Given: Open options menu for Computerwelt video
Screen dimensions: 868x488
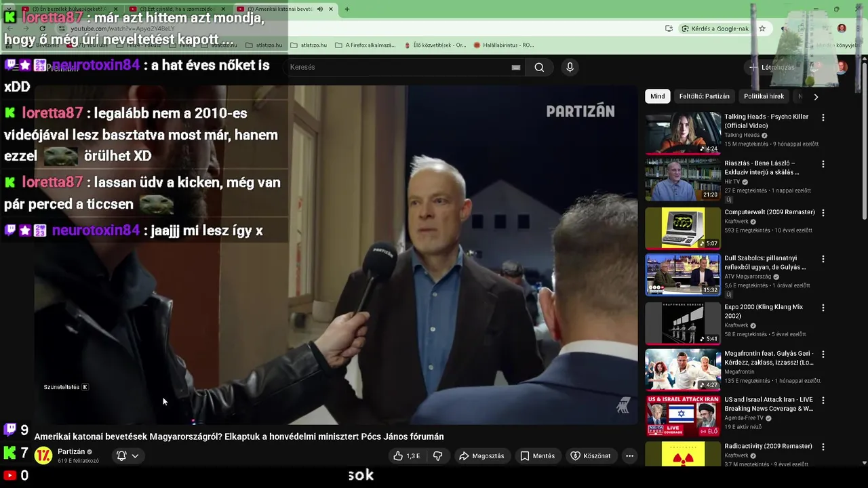Looking at the screenshot, I should tap(823, 212).
